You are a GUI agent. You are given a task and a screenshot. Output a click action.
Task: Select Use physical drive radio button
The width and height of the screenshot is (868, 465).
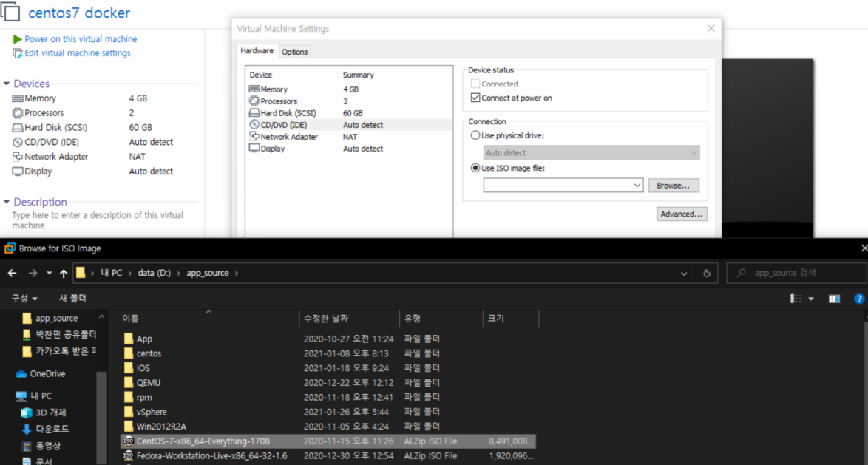(475, 135)
